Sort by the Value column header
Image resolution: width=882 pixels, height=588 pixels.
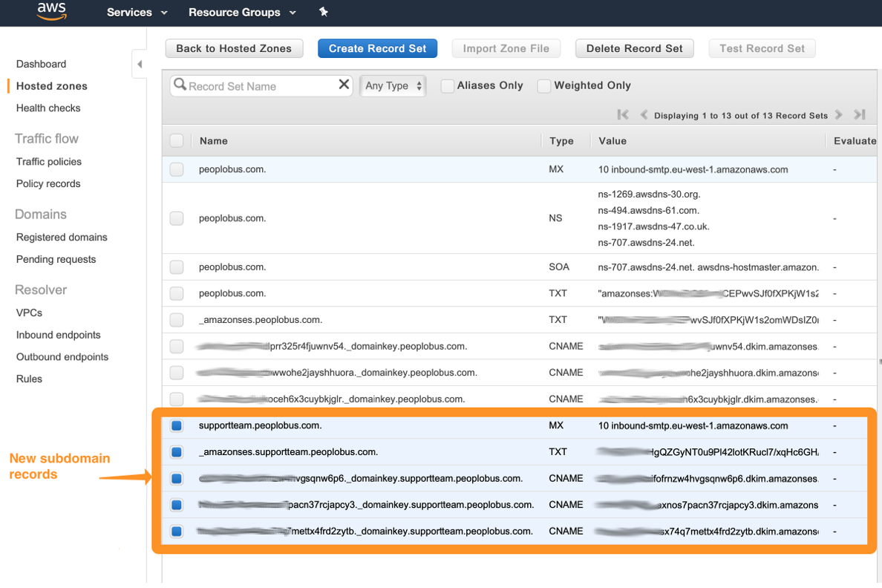(612, 140)
